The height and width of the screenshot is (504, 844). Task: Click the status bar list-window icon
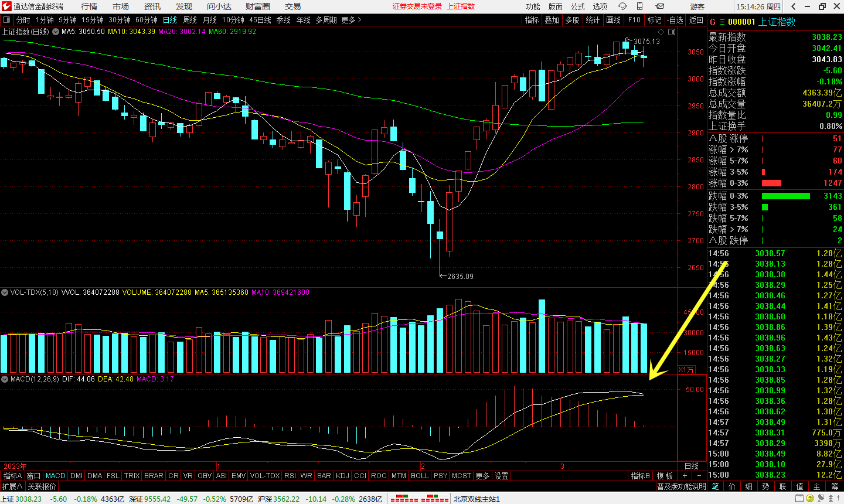pos(799,498)
